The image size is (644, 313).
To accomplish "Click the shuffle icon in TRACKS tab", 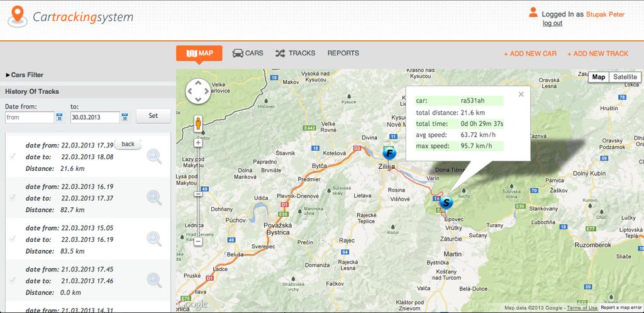I will (280, 53).
